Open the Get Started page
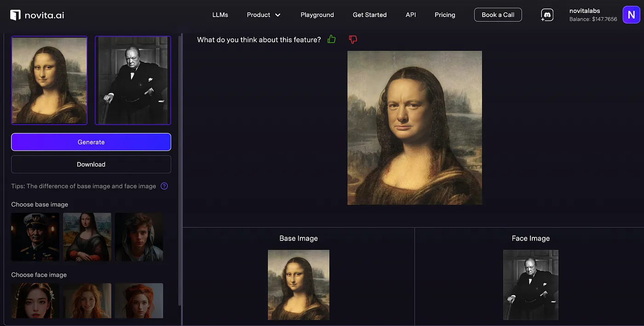644x326 pixels. (369, 15)
